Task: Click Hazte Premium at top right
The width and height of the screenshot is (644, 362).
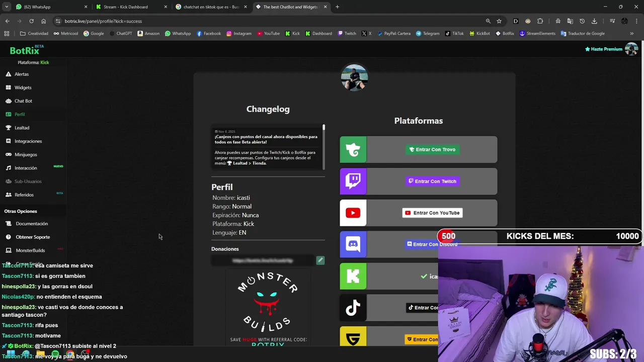Action: pos(603,49)
